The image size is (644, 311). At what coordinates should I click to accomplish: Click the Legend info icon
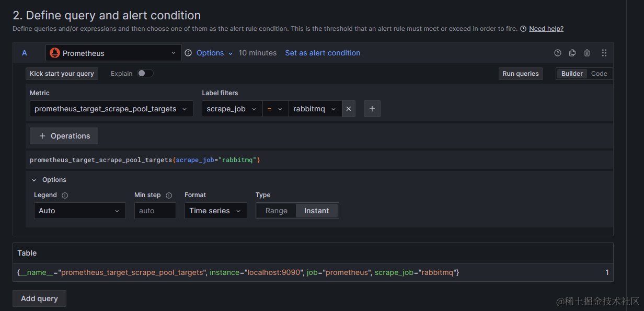tap(65, 195)
